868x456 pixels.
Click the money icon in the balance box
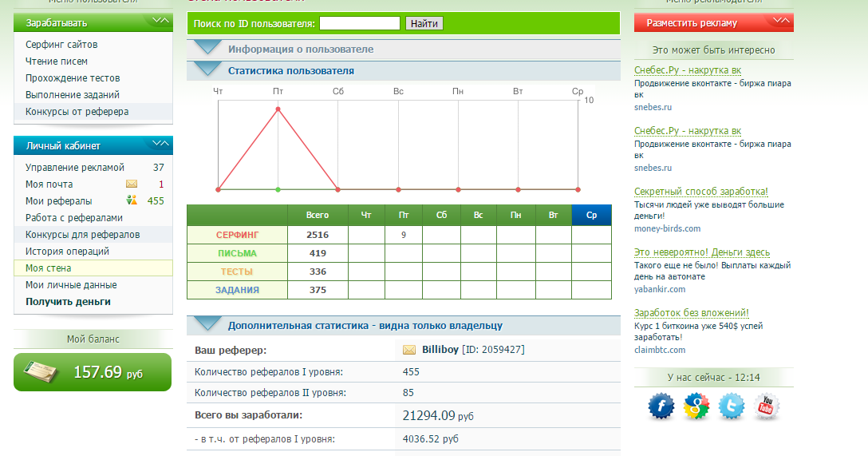[x=41, y=372]
